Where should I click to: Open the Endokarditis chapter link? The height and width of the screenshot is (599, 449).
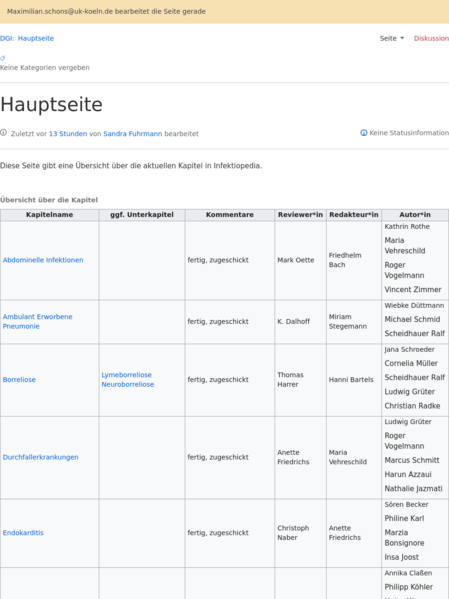pos(23,533)
